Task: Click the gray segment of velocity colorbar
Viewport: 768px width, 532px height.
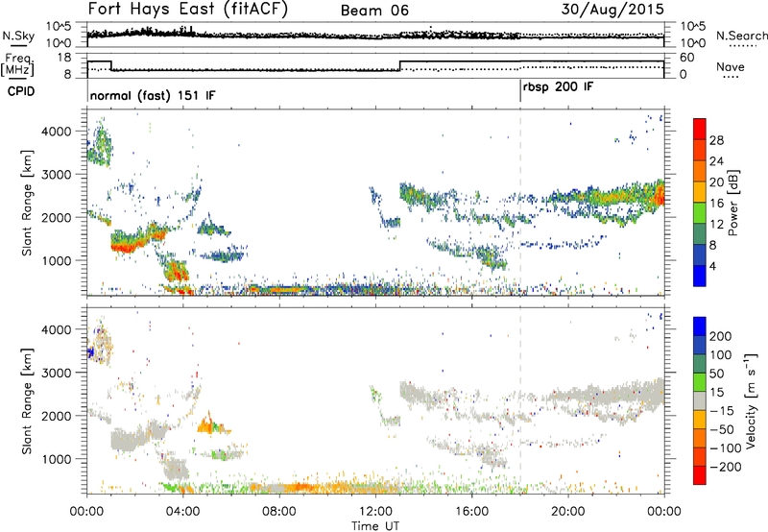Action: coord(700,401)
